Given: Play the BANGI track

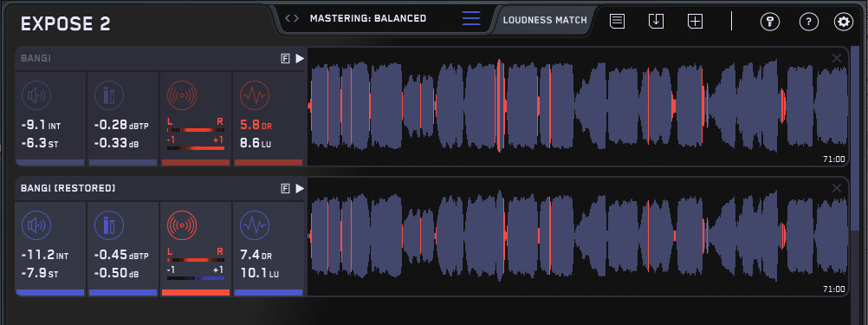Looking at the screenshot, I should (300, 58).
